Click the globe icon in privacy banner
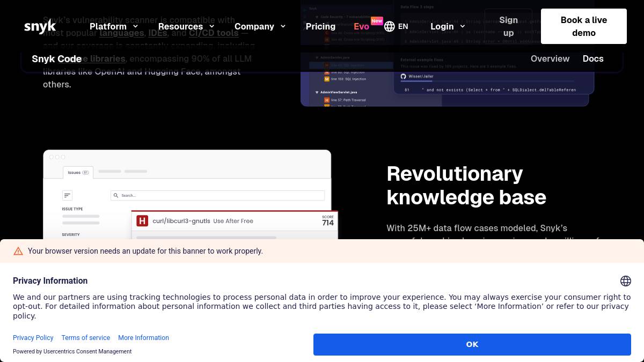The image size is (644, 362). pyautogui.click(x=625, y=281)
